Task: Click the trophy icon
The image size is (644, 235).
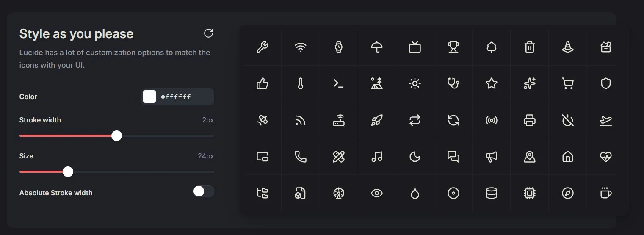Action: coord(453,47)
